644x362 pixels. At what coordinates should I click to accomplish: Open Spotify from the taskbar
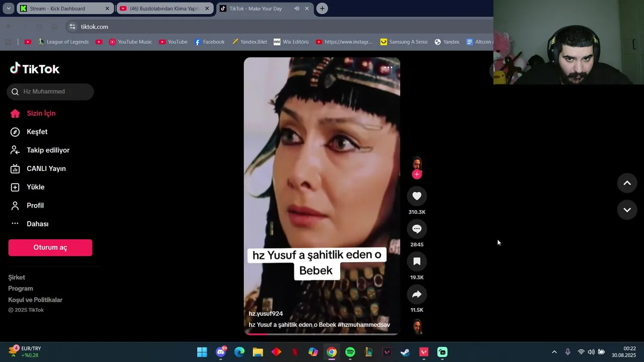[350, 352]
